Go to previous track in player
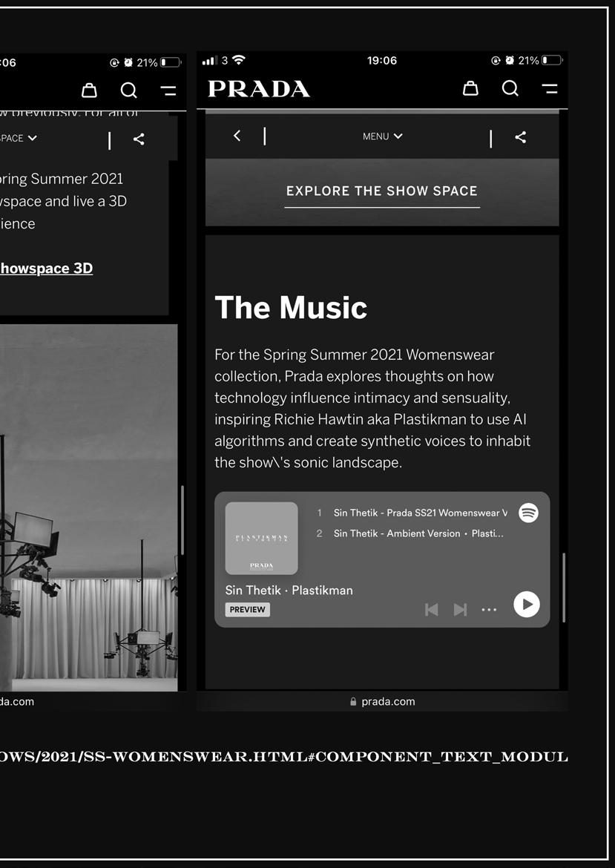This screenshot has height=868, width=615. click(431, 610)
